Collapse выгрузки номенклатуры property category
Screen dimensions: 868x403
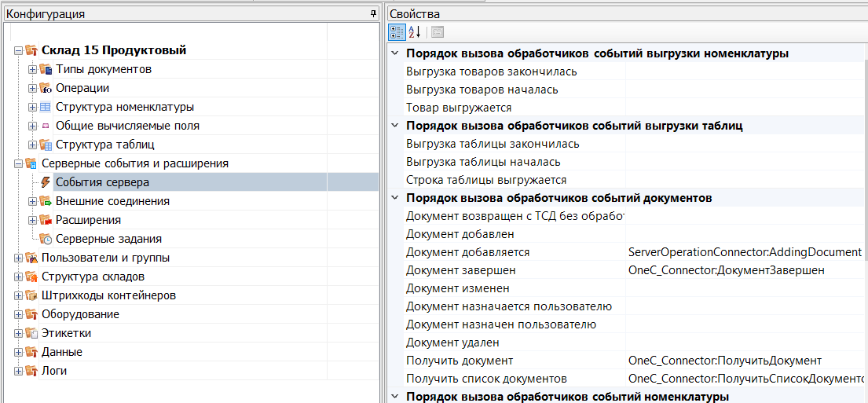tap(394, 53)
